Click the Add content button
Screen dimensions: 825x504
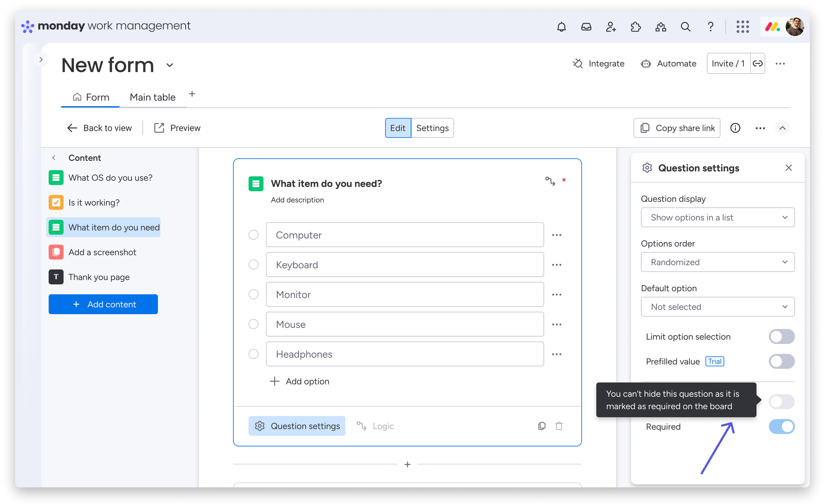click(x=103, y=304)
